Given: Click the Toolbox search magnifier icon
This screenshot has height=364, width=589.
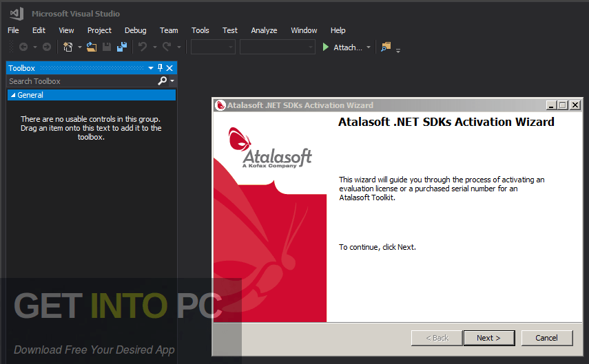Looking at the screenshot, I should pyautogui.click(x=163, y=81).
